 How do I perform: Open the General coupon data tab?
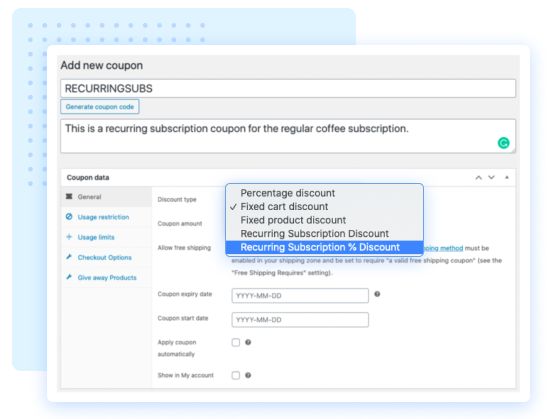(x=106, y=197)
